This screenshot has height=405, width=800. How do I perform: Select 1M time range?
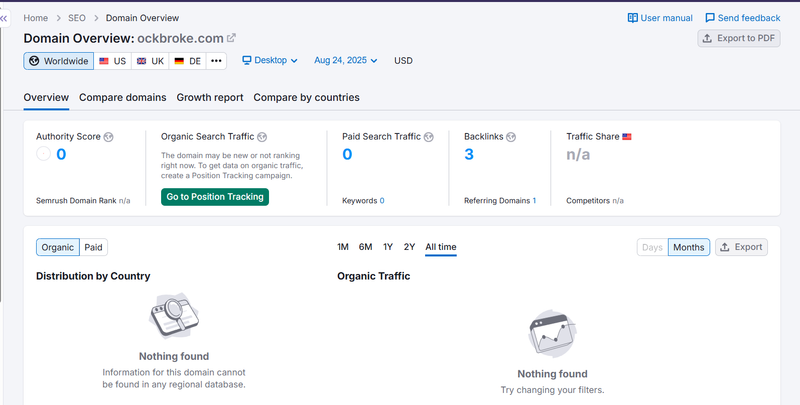point(343,247)
